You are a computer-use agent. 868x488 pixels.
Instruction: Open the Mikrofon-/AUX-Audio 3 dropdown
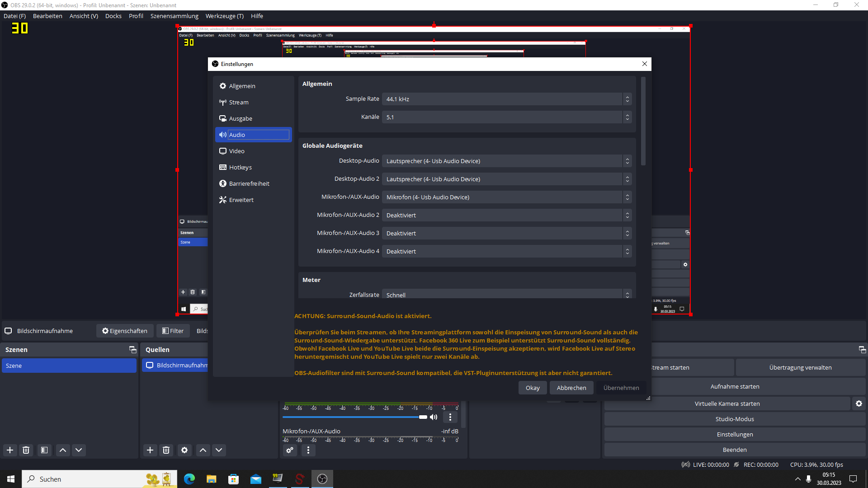point(507,233)
